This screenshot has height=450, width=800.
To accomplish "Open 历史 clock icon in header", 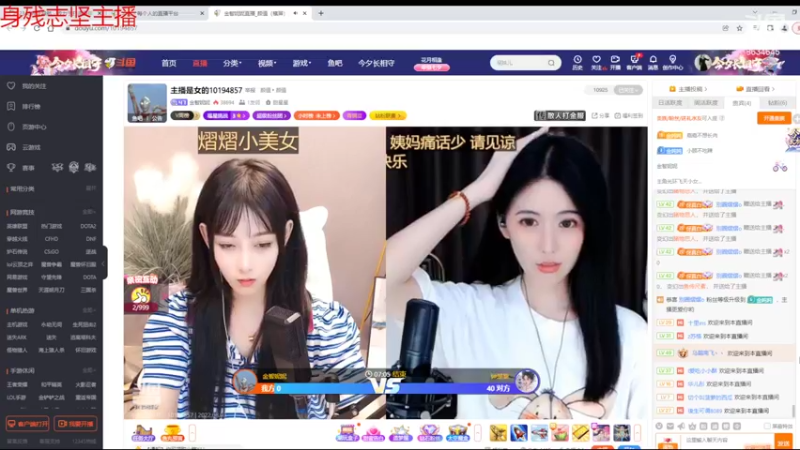I will coord(577,60).
